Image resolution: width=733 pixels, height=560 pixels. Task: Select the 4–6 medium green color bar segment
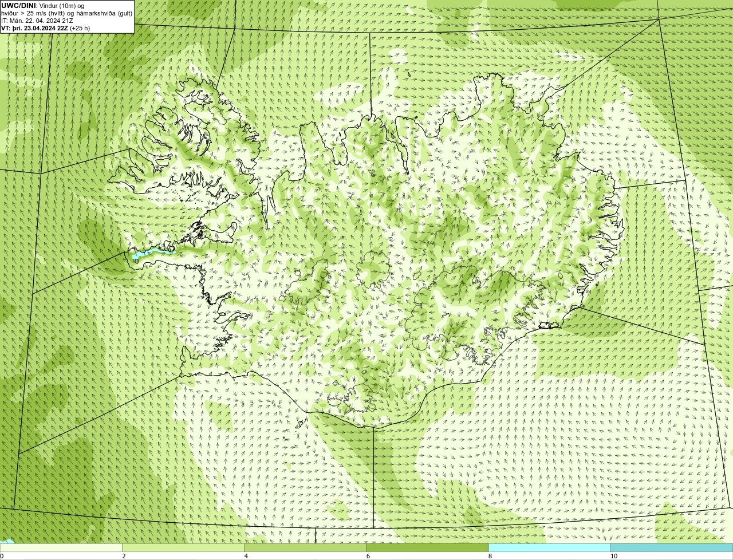[305, 548]
